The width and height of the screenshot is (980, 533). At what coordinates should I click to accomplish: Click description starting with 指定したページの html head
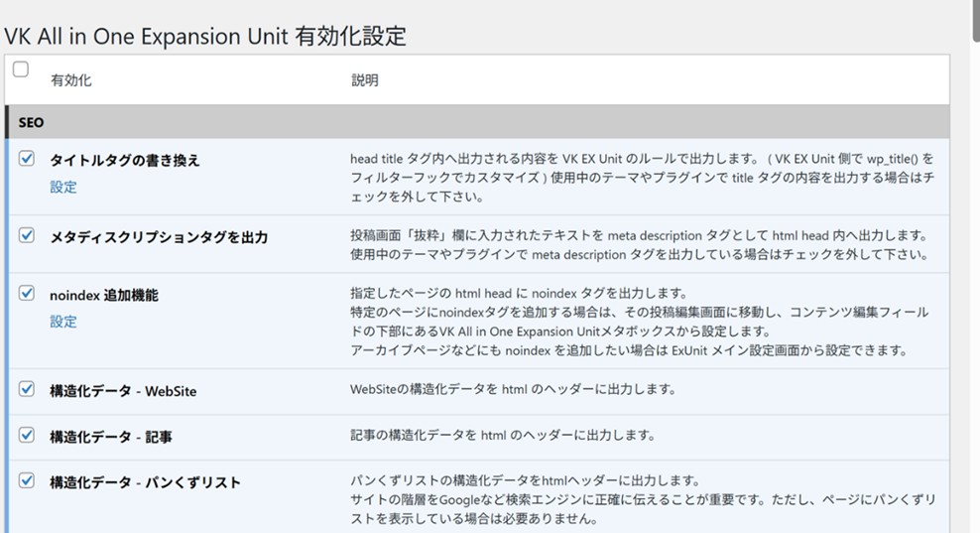[640, 322]
